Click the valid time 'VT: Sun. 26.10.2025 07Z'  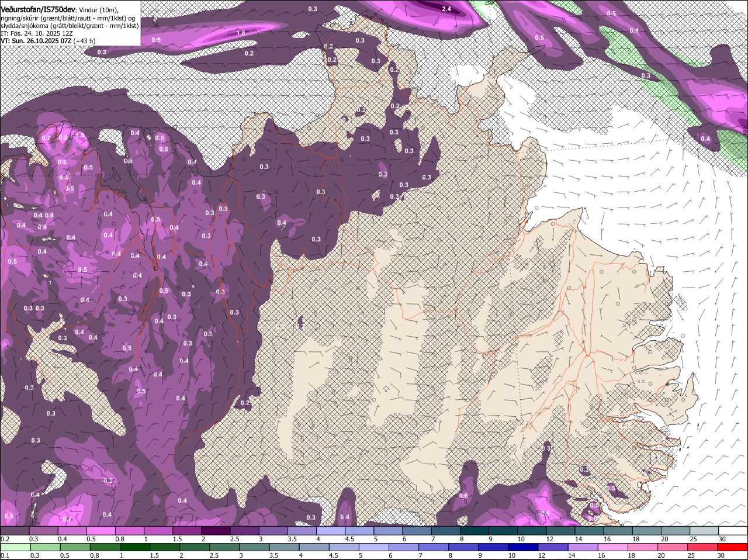tap(36, 41)
